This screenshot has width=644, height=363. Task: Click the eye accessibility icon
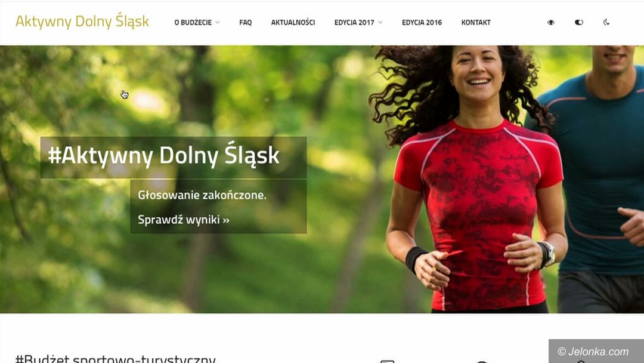pos(551,22)
